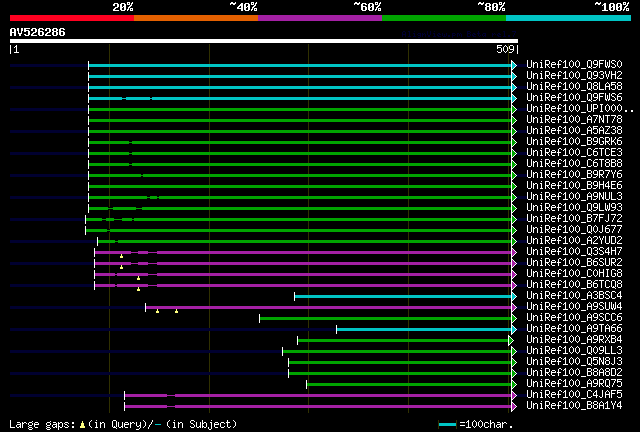Click the yellow gap marker under B6SUR2 bar
Screen dimensions: 640x432
tap(121, 267)
